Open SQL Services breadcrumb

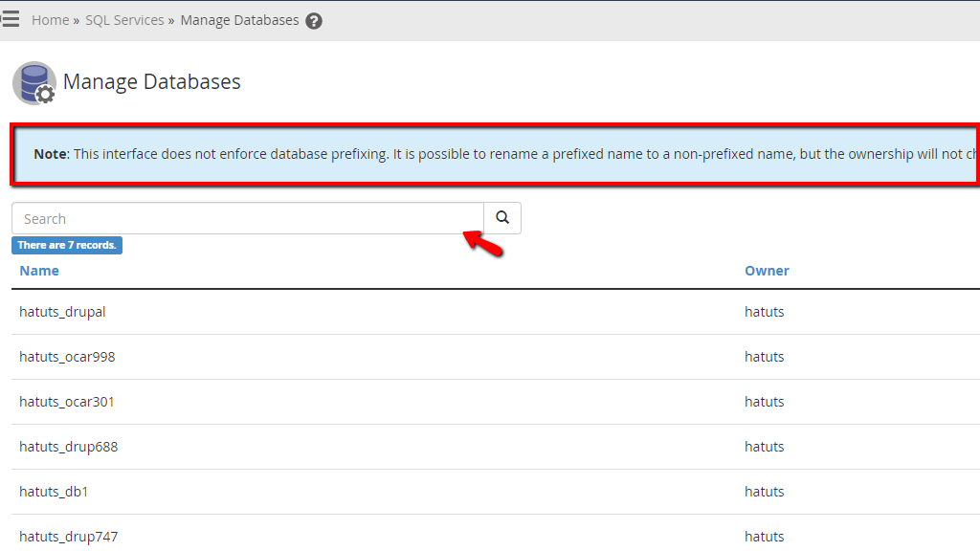[124, 20]
